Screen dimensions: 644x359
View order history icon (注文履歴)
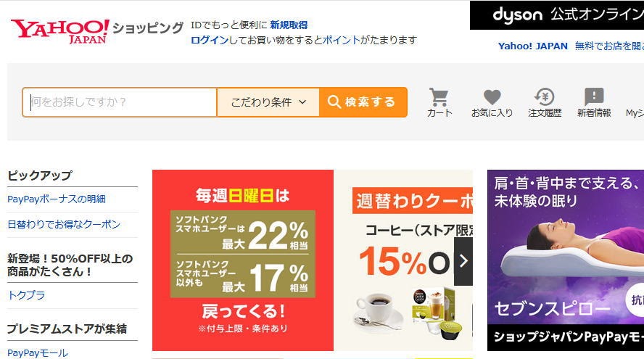coord(545,103)
